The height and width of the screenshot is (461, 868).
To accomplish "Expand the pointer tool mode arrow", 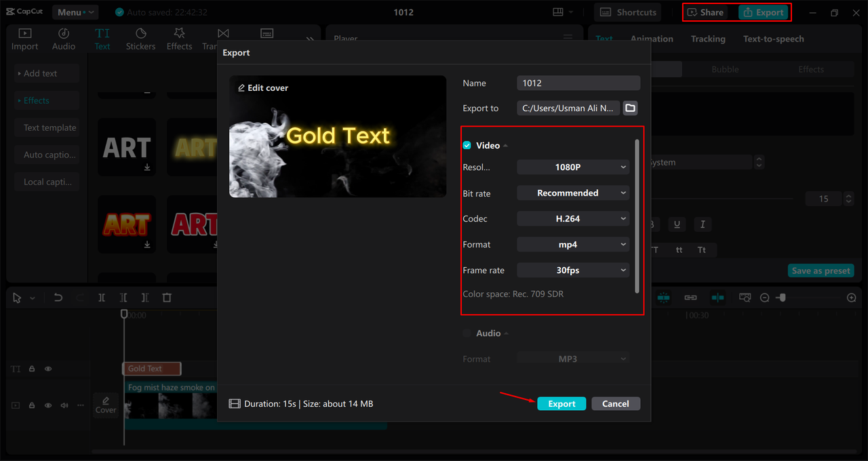I will pos(32,298).
